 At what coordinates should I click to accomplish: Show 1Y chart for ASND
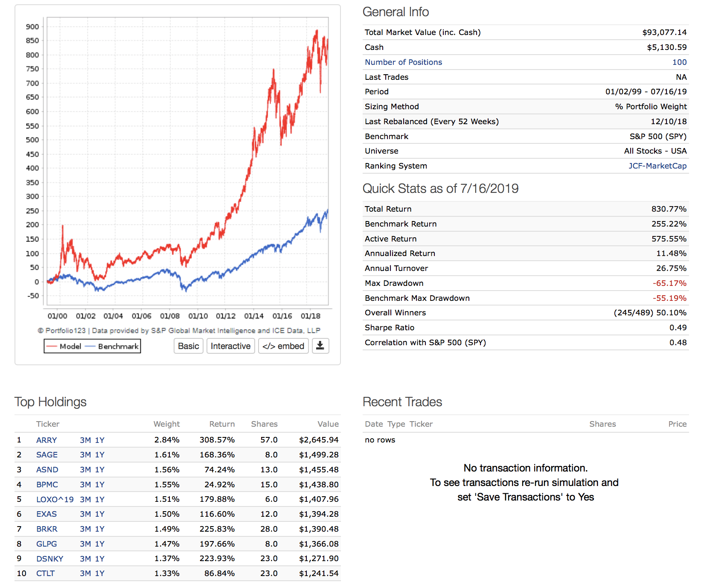click(x=100, y=470)
